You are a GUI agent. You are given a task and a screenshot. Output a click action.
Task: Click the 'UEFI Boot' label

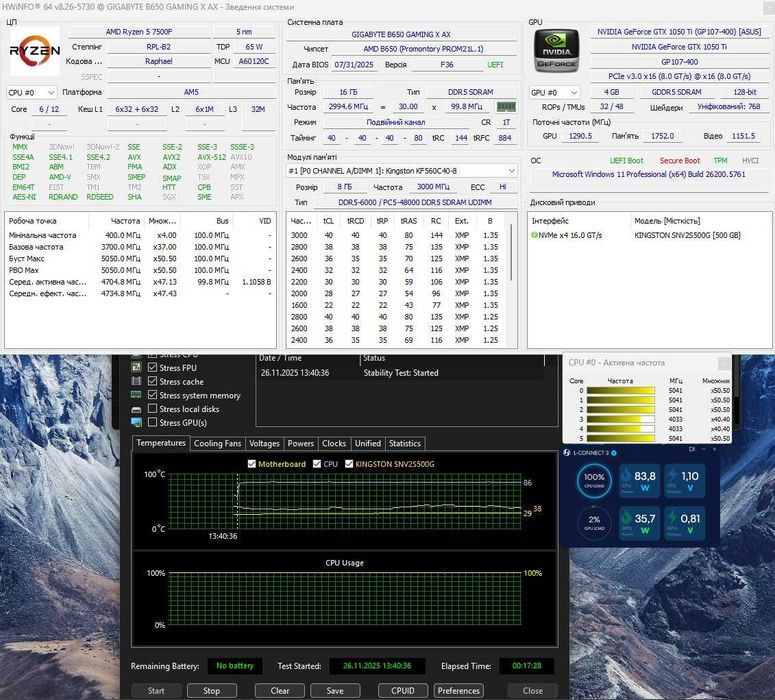(626, 161)
